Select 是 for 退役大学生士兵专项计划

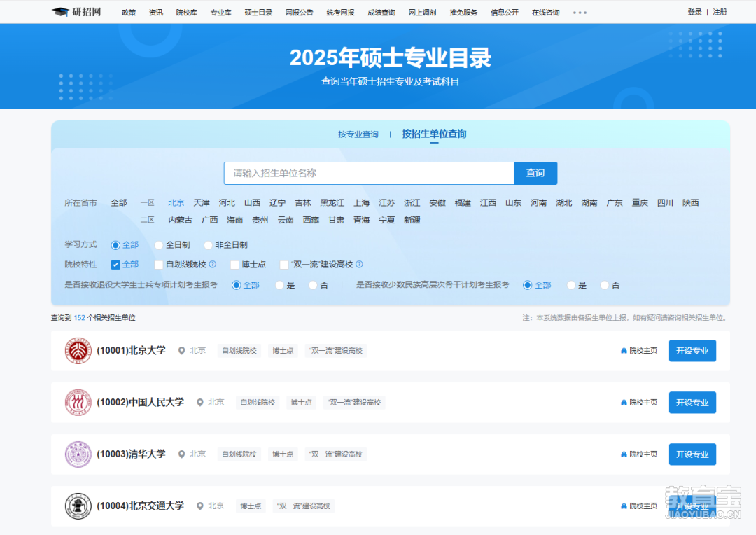point(279,285)
